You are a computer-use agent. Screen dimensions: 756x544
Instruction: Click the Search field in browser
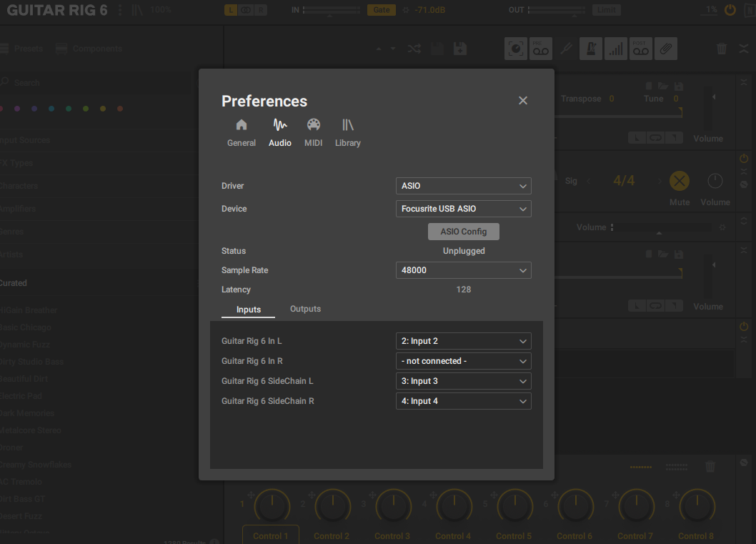(x=96, y=83)
